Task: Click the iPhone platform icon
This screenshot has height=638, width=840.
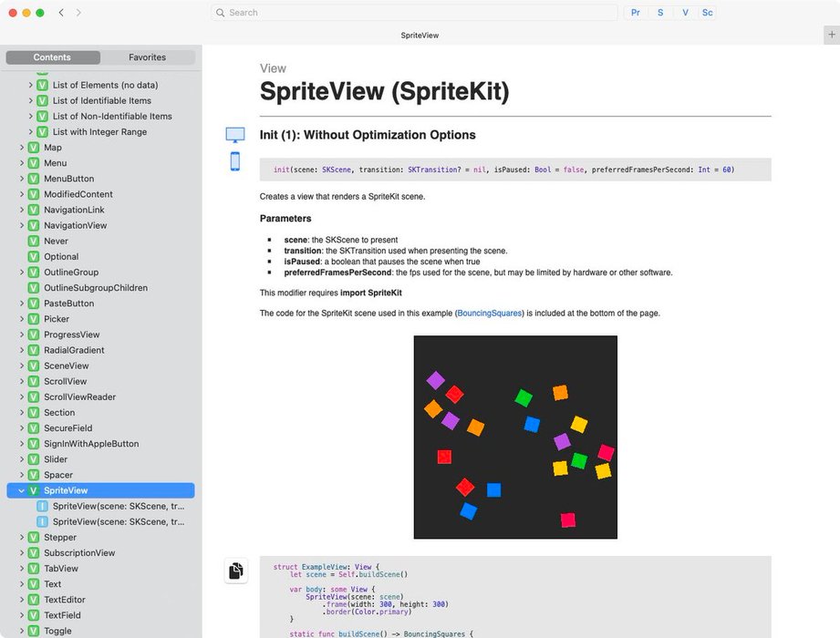Action: (x=235, y=160)
